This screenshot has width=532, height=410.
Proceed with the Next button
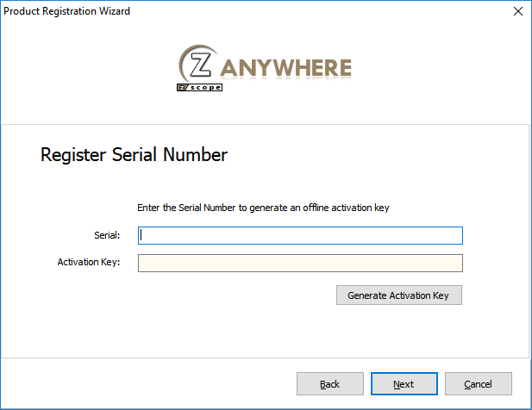tap(404, 384)
